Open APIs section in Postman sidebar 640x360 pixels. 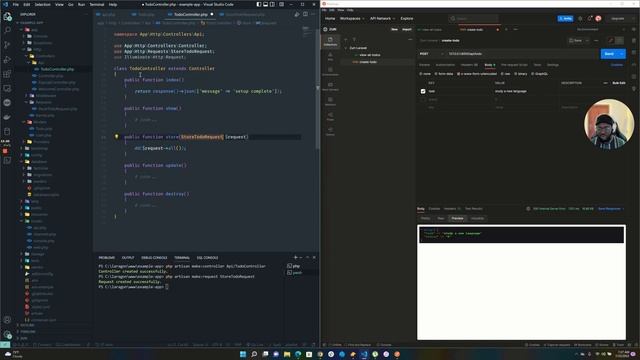(x=330, y=57)
